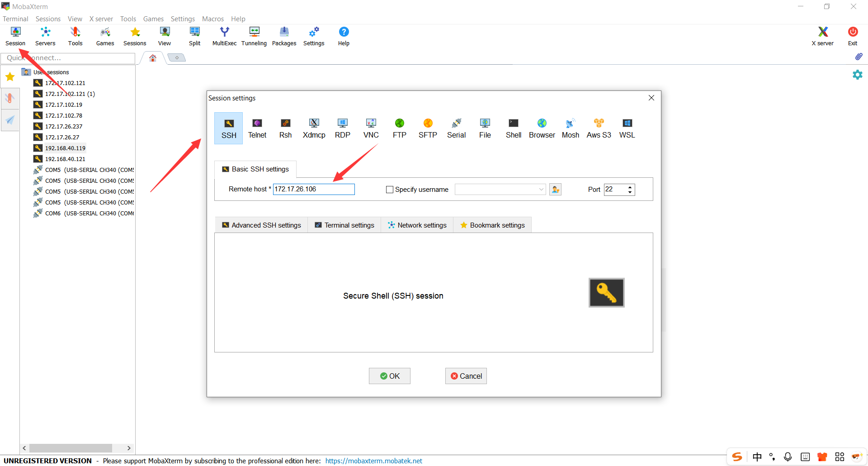
Task: Open the Basic SSH settings tab
Action: coord(255,169)
